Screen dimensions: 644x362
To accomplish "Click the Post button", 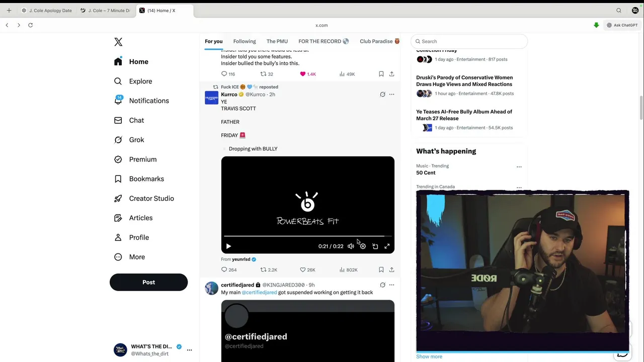I will (x=148, y=282).
